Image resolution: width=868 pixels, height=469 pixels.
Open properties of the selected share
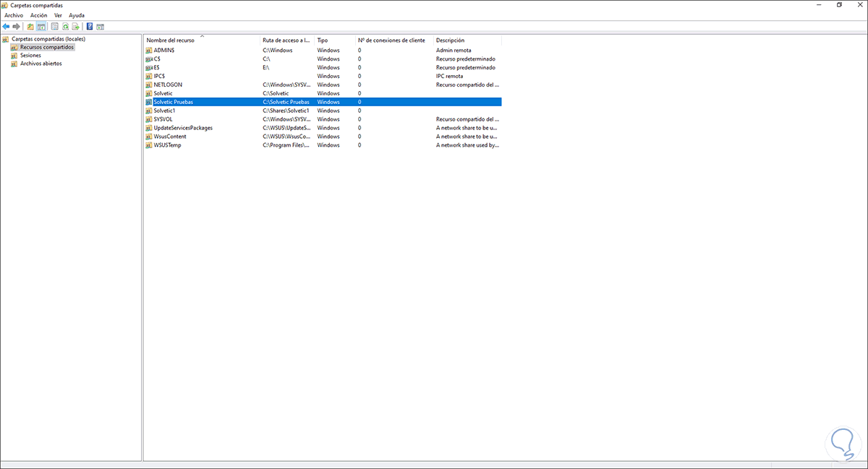(x=54, y=26)
